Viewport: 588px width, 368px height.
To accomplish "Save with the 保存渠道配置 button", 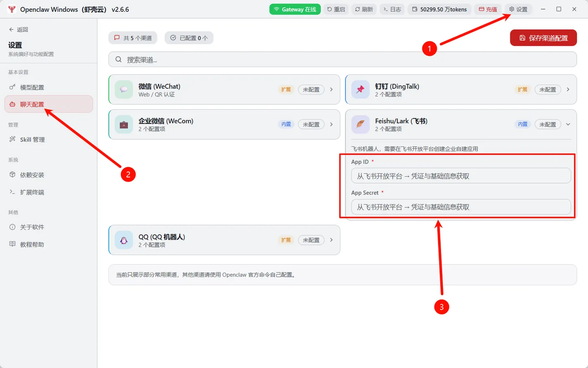I will click(x=543, y=38).
